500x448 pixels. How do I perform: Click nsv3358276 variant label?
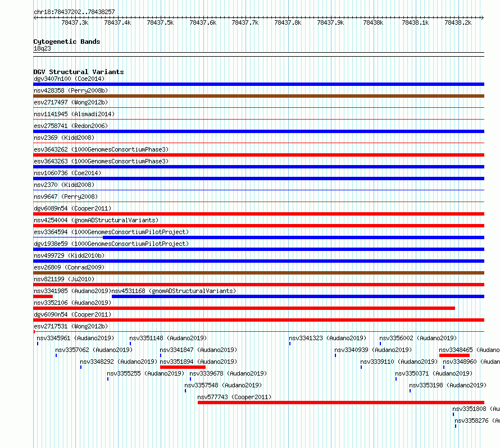(477, 420)
